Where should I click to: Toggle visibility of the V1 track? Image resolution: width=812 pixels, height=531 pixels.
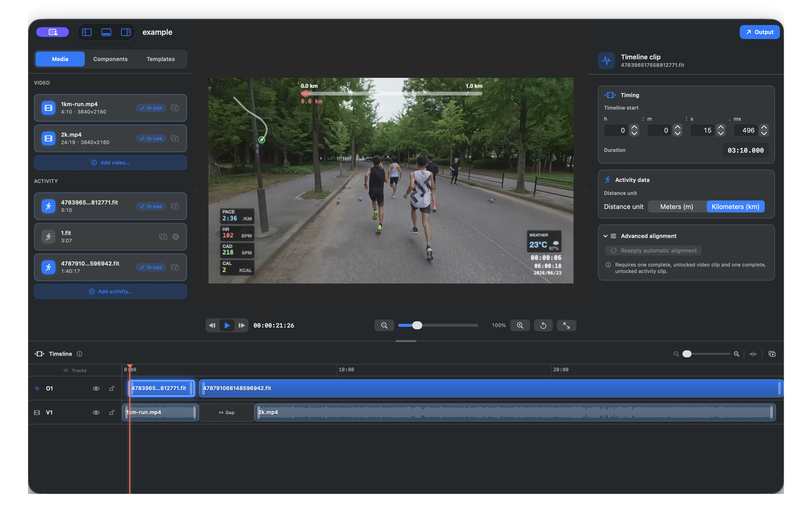[96, 412]
